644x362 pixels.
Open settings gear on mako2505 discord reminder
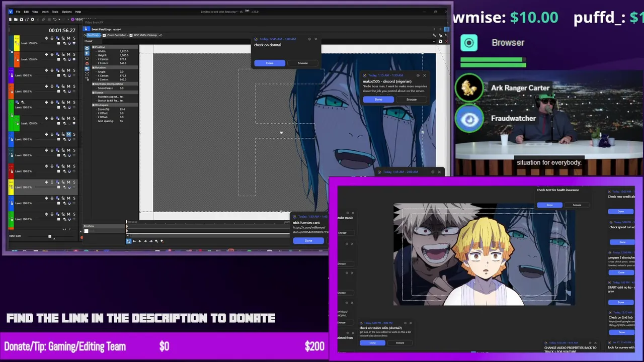(x=418, y=75)
